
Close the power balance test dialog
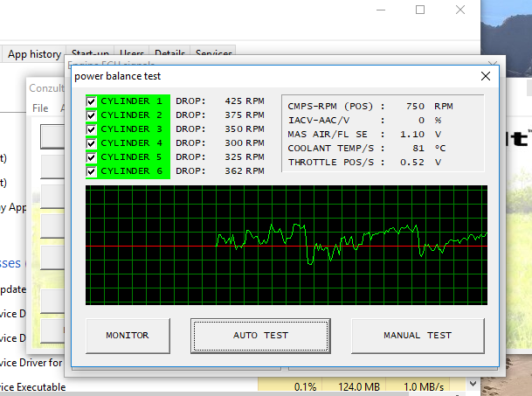[486, 76]
